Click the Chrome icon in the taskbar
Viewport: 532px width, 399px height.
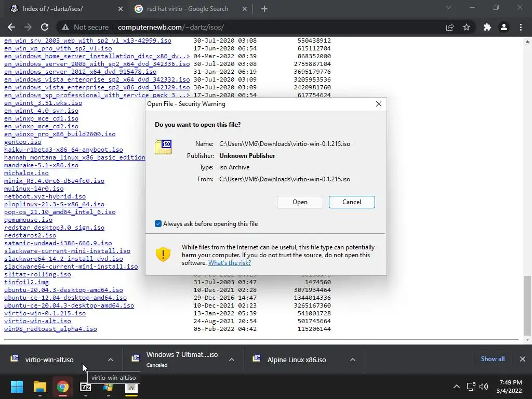pyautogui.click(x=62, y=387)
